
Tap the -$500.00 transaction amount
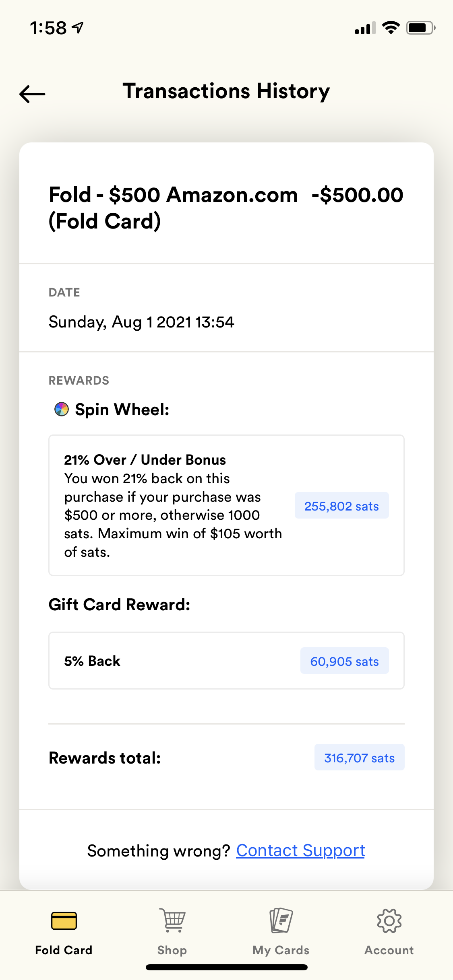tap(357, 195)
